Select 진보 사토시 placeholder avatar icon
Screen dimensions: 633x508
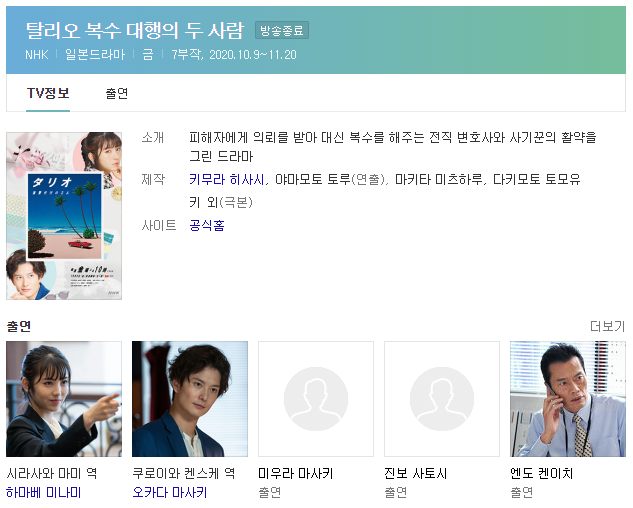442,399
